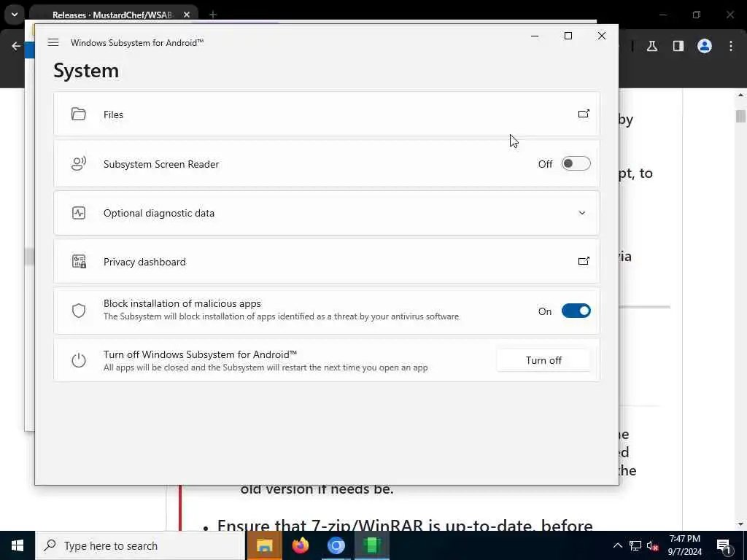Click the System page heading
This screenshot has height=560, width=747.
pos(86,71)
